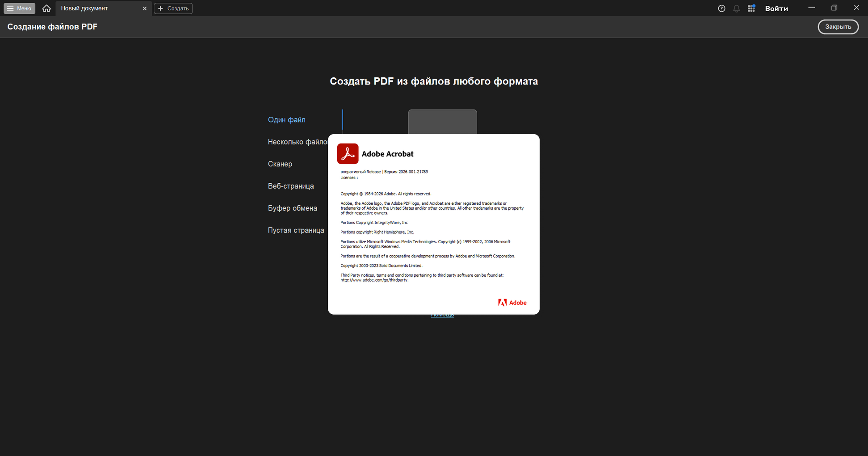Open the Меню hamburger menu

coord(20,8)
